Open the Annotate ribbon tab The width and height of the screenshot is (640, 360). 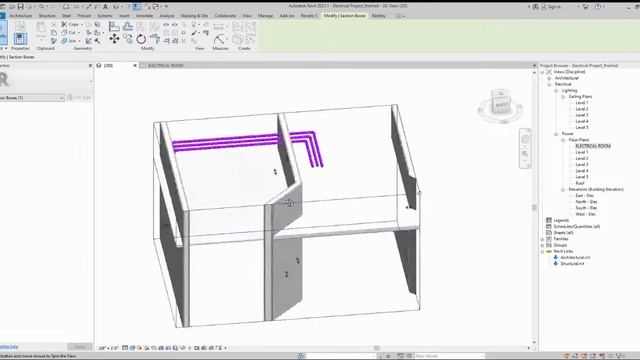144,16
